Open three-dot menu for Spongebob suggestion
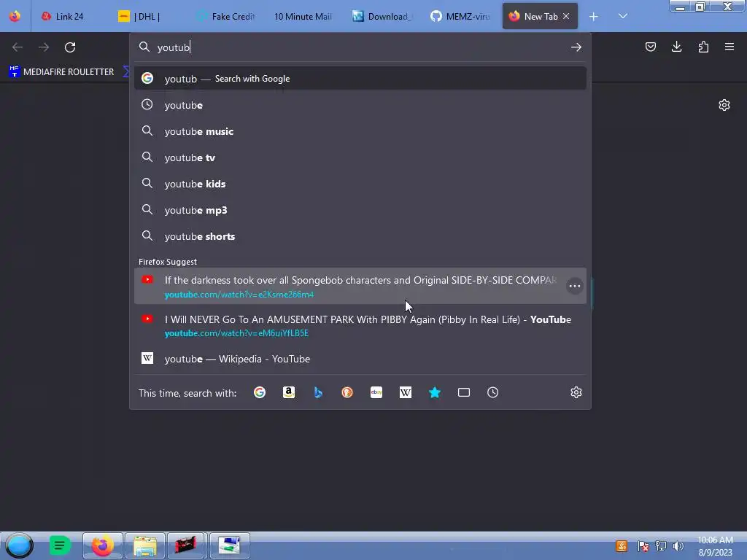Viewport: 747px width, 560px height. pyautogui.click(x=575, y=286)
